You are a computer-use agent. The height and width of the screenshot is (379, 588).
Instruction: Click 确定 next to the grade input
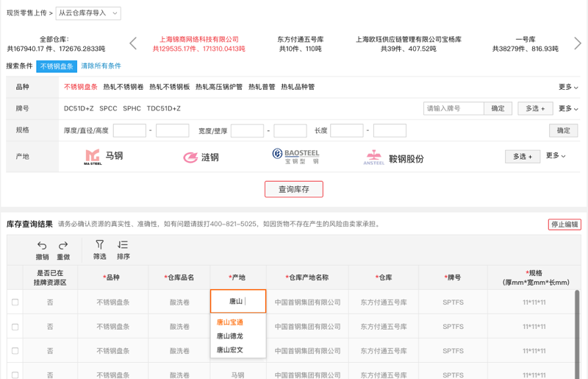click(x=498, y=108)
